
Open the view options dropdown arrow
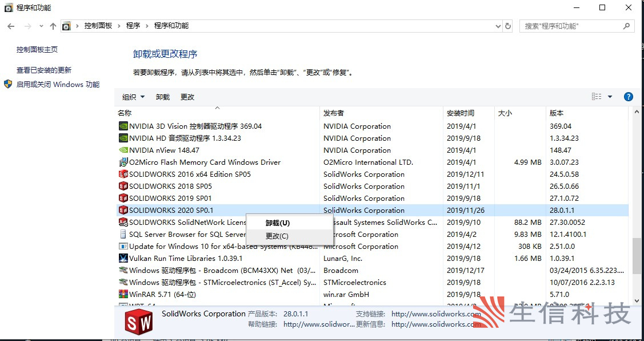coord(610,97)
